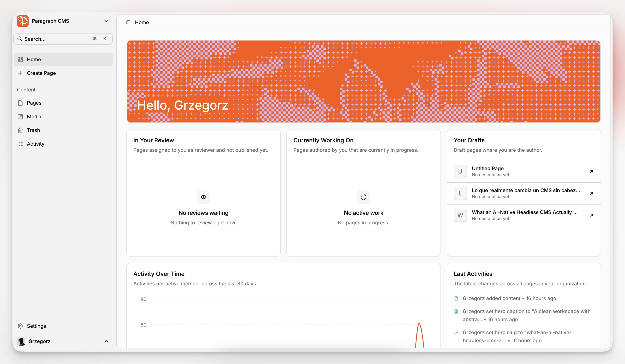Click the set hero caption activity entry

click(x=527, y=315)
